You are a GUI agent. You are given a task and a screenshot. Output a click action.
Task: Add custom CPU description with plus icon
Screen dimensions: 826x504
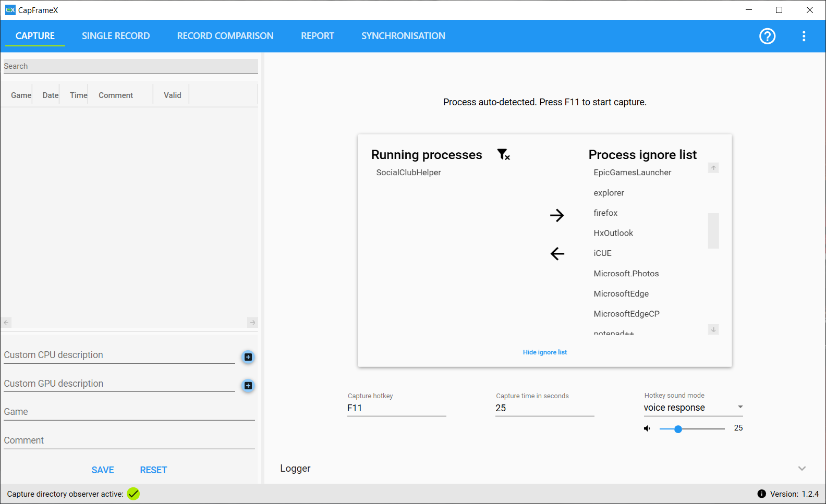(248, 357)
